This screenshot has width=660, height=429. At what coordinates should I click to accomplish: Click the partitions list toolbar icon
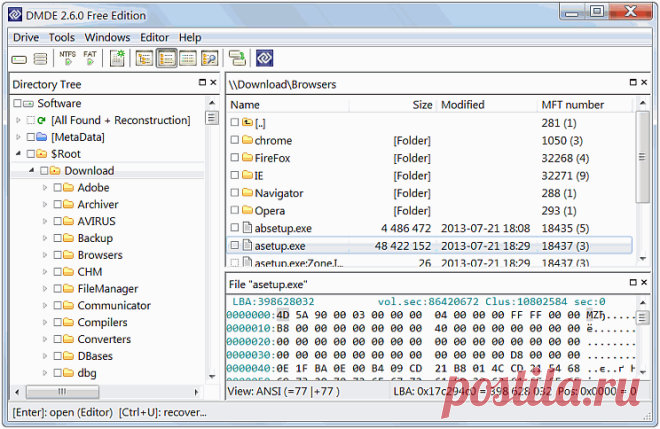[40, 59]
